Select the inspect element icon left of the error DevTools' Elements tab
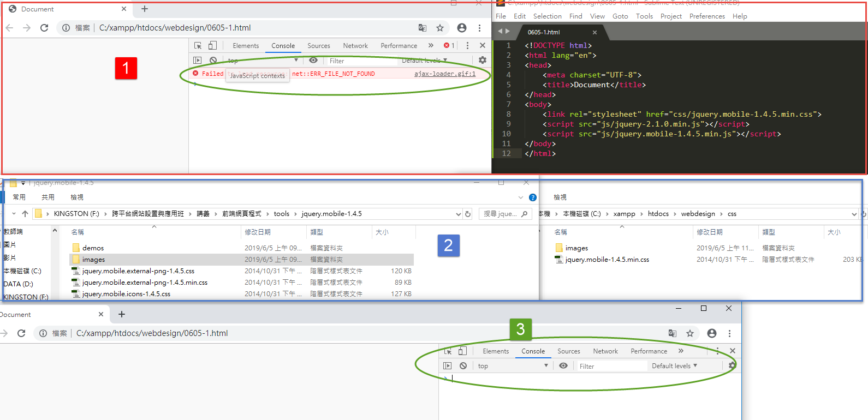 point(198,46)
